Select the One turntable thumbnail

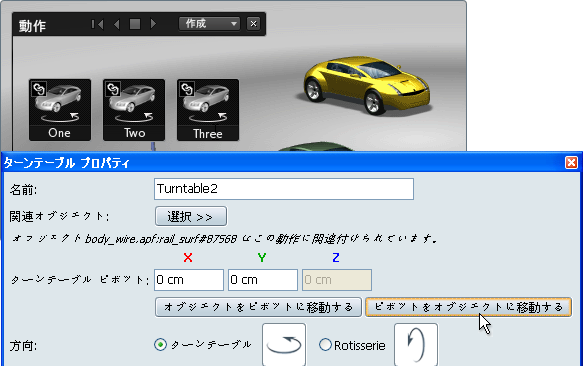point(60,110)
